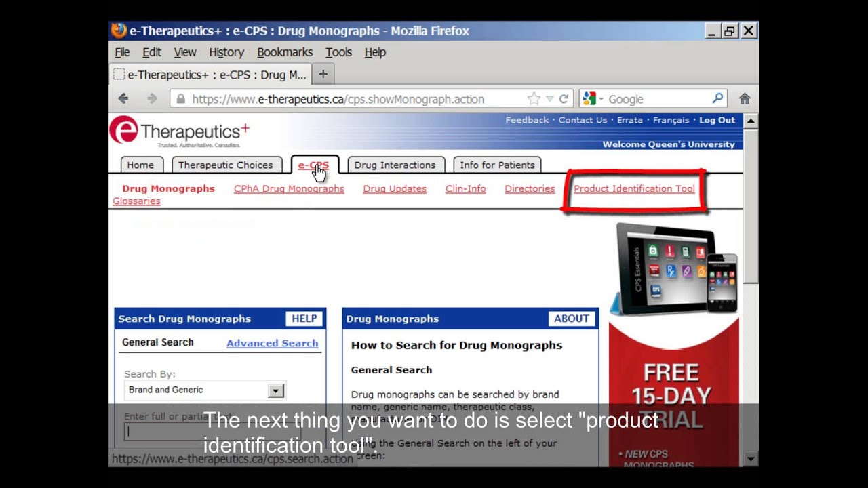Image resolution: width=868 pixels, height=488 pixels.
Task: Open the Bookmarks menu
Action: (x=285, y=52)
